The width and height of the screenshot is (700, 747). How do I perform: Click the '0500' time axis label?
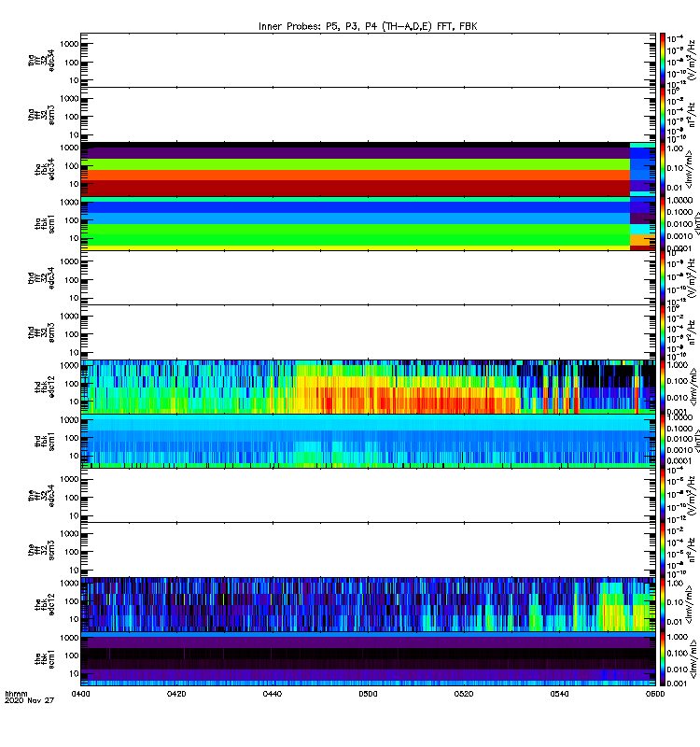point(368,694)
